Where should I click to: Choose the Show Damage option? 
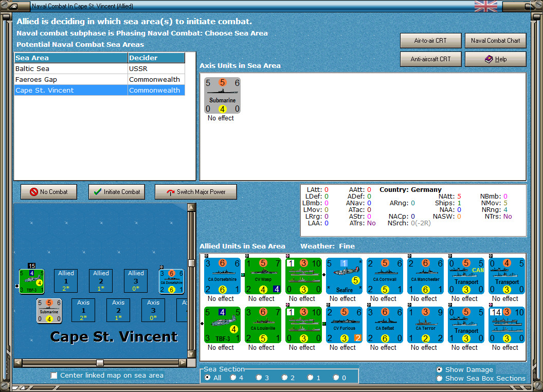click(x=440, y=369)
